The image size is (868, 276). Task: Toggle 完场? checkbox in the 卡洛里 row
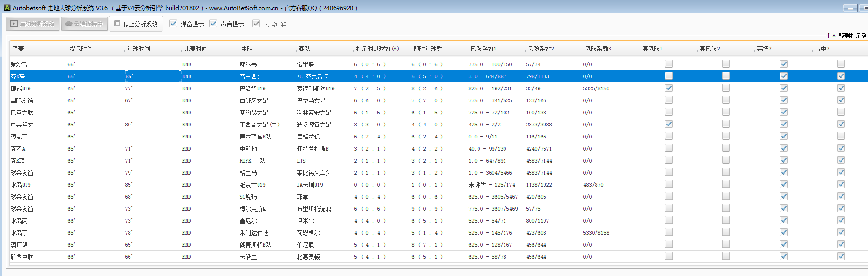pyautogui.click(x=784, y=256)
